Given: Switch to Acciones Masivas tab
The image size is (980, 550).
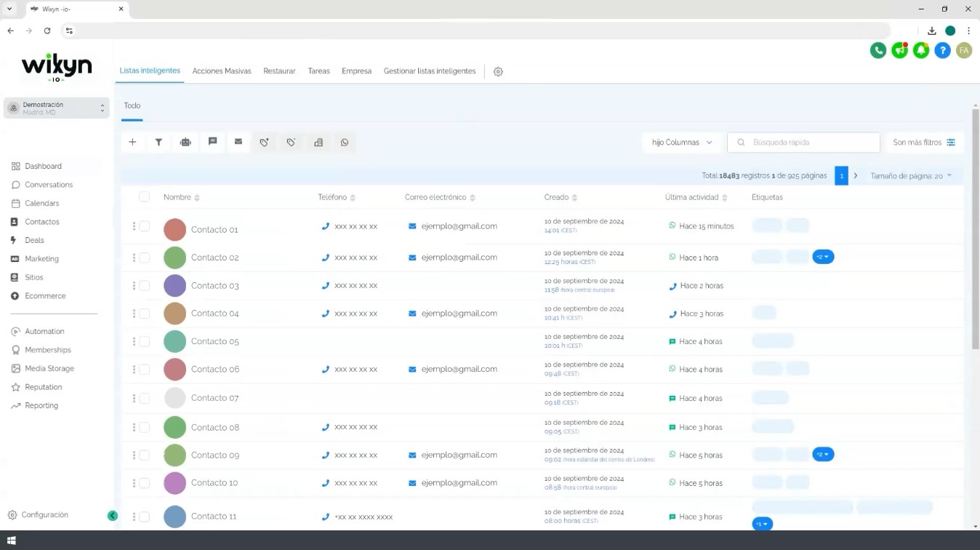Looking at the screenshot, I should (x=222, y=71).
